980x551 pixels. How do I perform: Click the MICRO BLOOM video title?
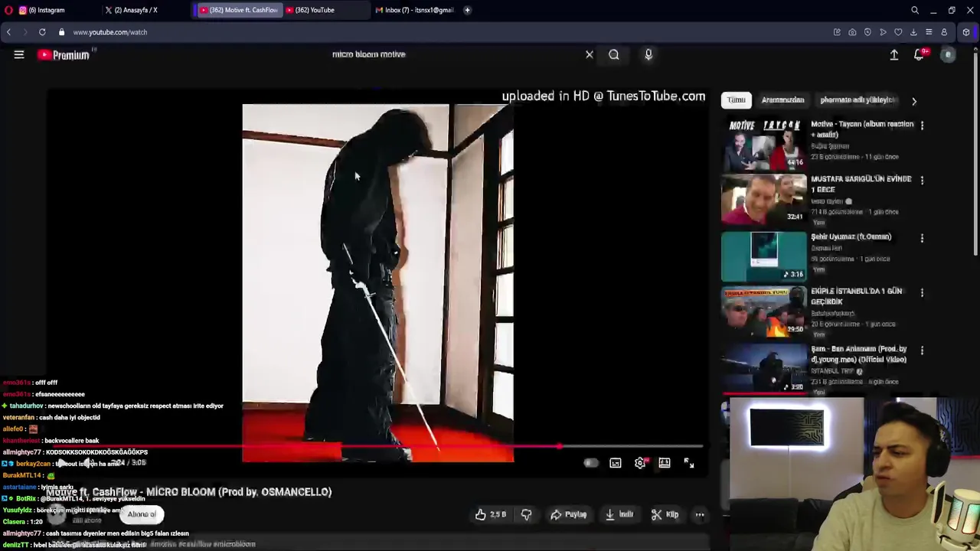pyautogui.click(x=189, y=492)
